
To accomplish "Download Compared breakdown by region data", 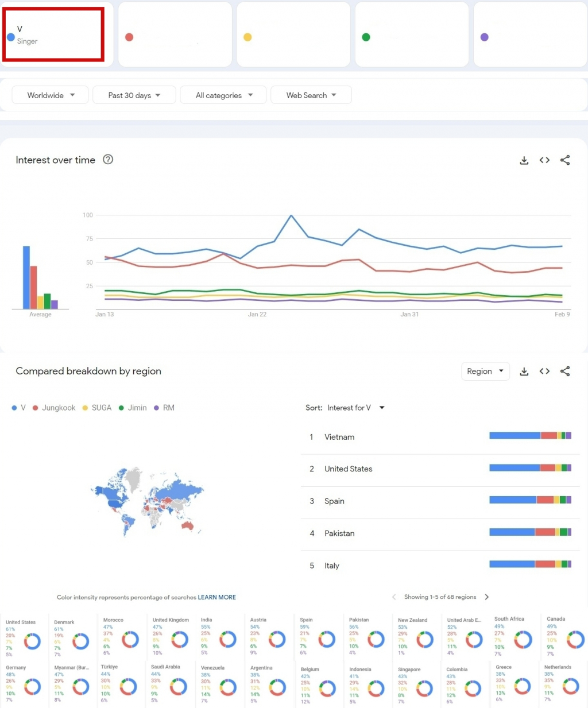I will (x=524, y=372).
